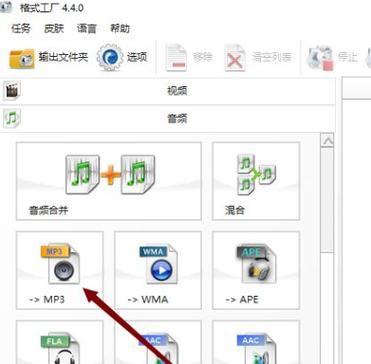This screenshot has height=364, width=371.
Task: Click the audio music note icon
Action: pyautogui.click(x=12, y=118)
